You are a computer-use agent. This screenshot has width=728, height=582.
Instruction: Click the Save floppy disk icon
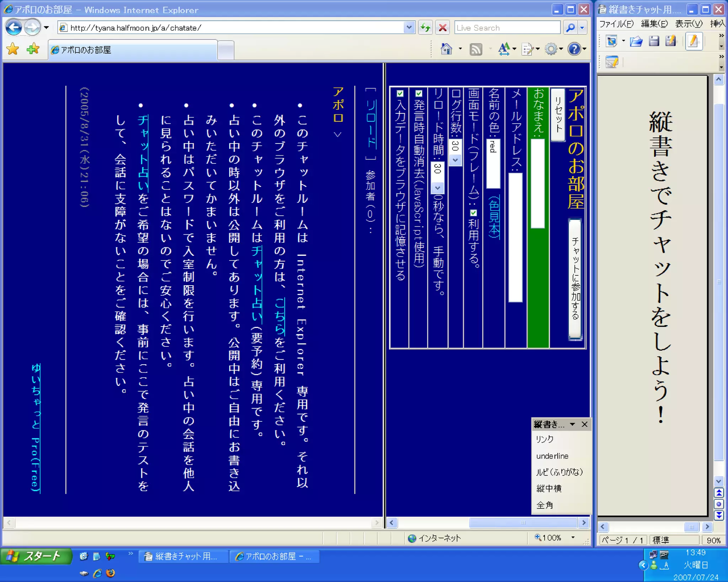(654, 41)
